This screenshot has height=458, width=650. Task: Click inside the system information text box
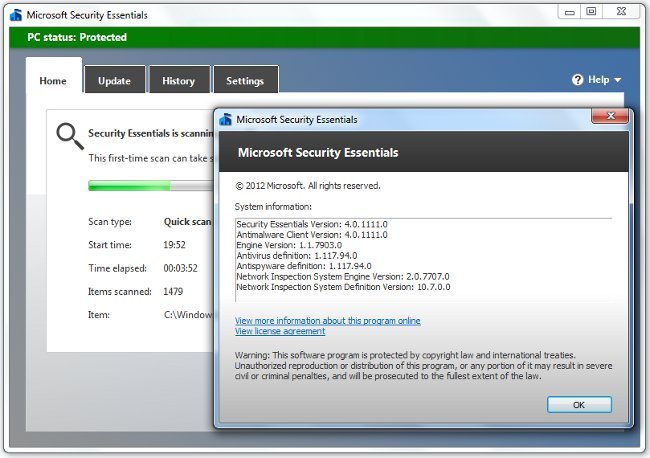click(423, 260)
